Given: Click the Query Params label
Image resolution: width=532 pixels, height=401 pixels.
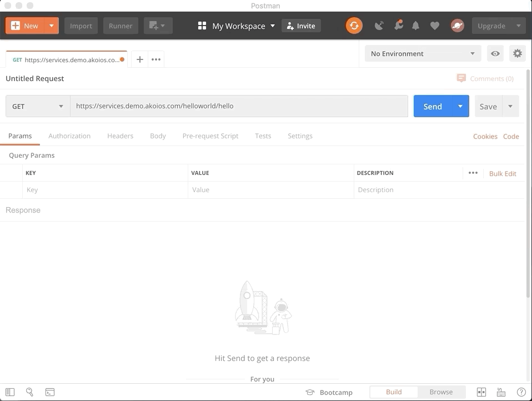Looking at the screenshot, I should point(32,156).
